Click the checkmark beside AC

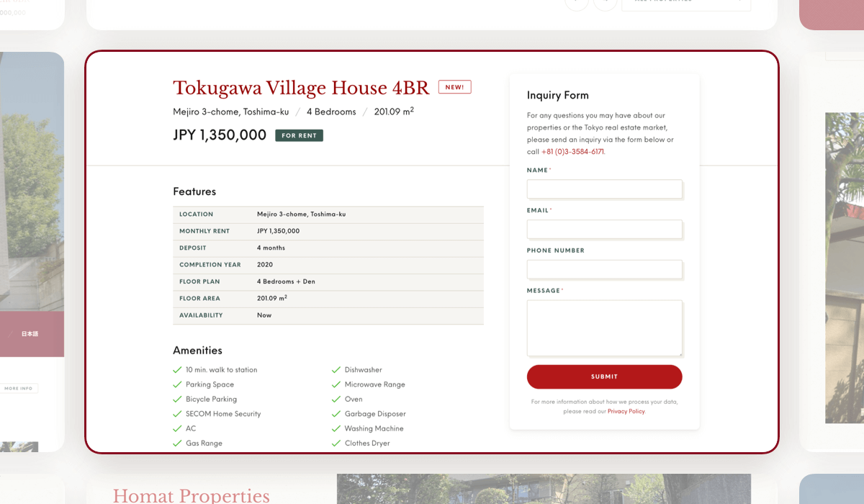[177, 428]
